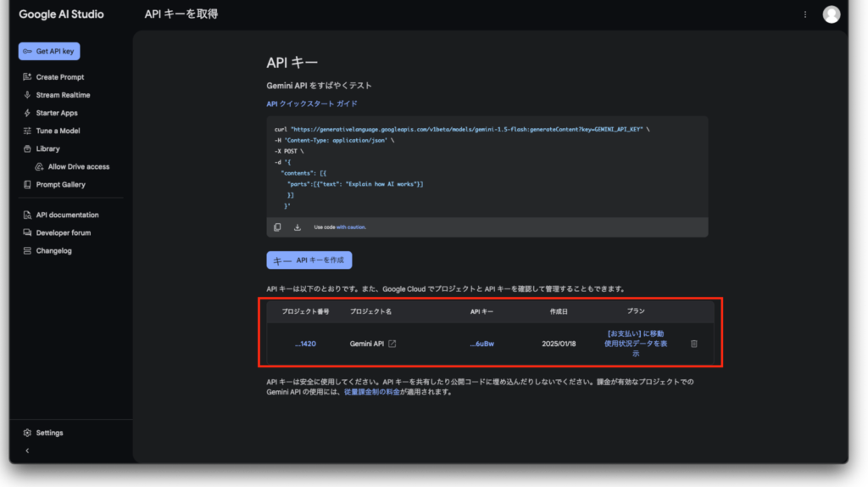Click the curl URL line in code block
Viewport: 868px width, 487px height.
[x=462, y=129]
